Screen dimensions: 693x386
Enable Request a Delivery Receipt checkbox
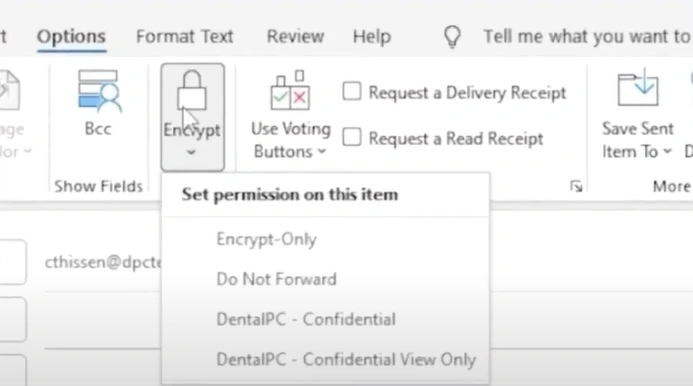(352, 92)
